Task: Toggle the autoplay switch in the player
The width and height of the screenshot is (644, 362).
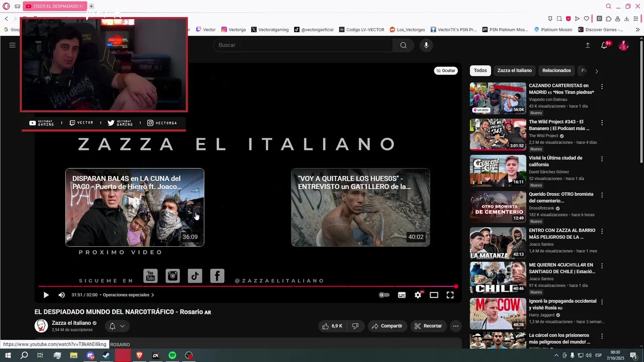Action: coord(384,295)
